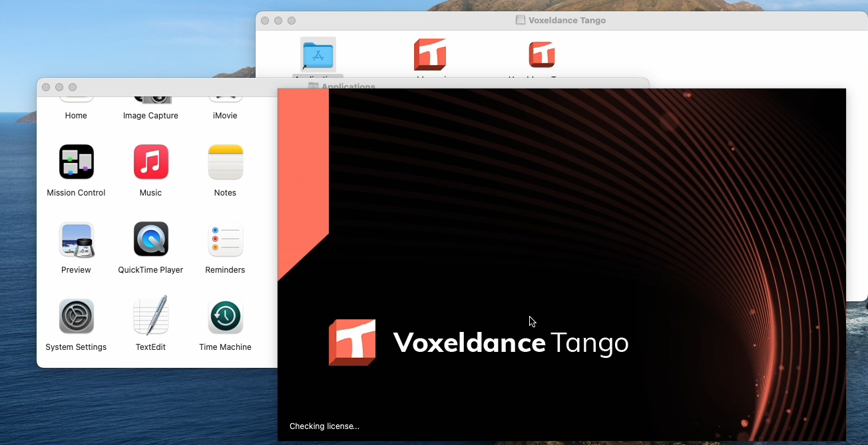Image resolution: width=868 pixels, height=445 pixels.
Task: Select the Music app icon
Action: [x=150, y=162]
